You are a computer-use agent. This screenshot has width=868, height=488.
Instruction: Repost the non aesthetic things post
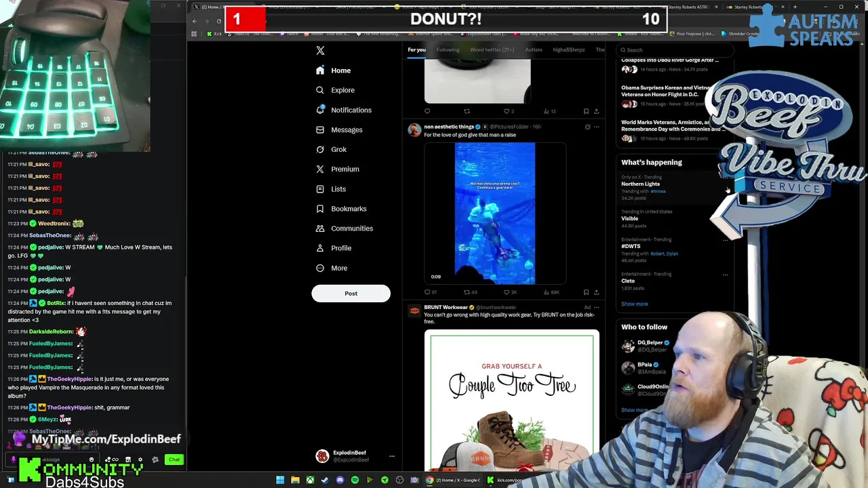click(x=467, y=292)
